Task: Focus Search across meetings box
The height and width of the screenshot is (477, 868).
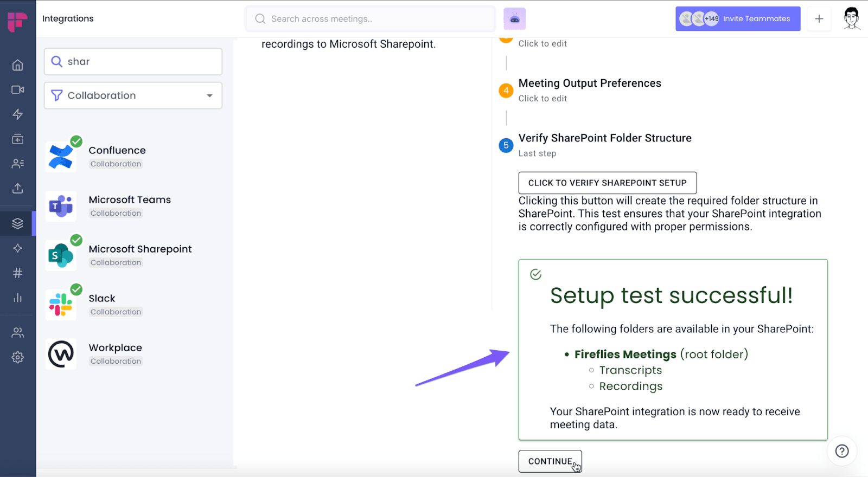Action: click(x=371, y=19)
